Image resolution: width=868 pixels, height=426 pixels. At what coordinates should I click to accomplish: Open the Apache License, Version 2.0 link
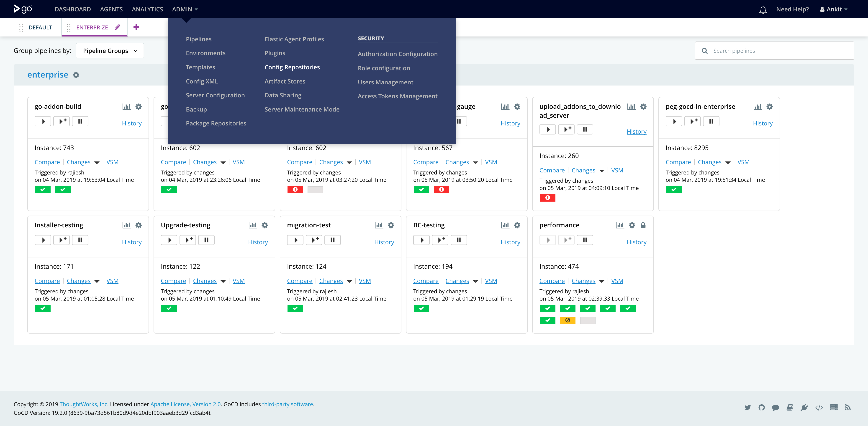point(185,404)
